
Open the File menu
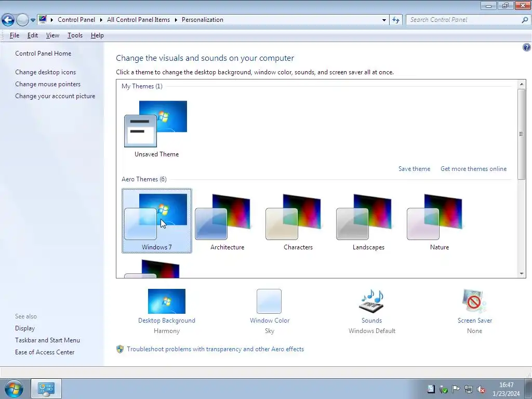click(15, 35)
